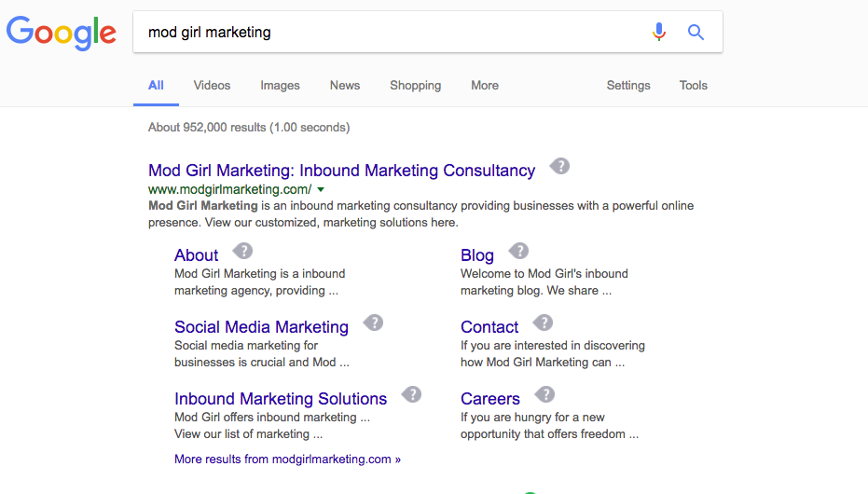Image resolution: width=868 pixels, height=494 pixels.
Task: Click question mark badge next to Contact
Action: click(x=543, y=322)
